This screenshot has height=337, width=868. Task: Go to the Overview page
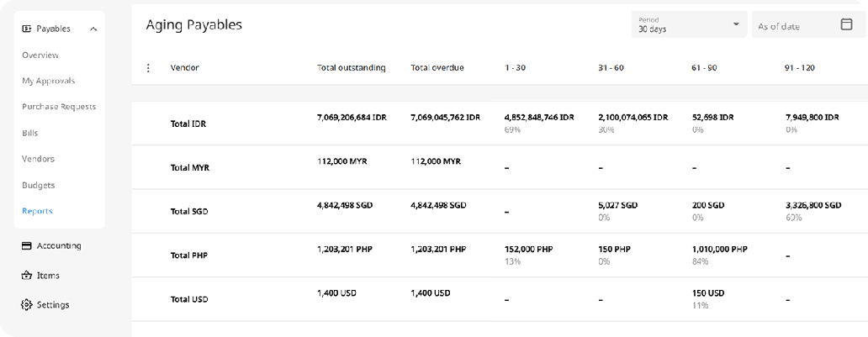pos(40,55)
